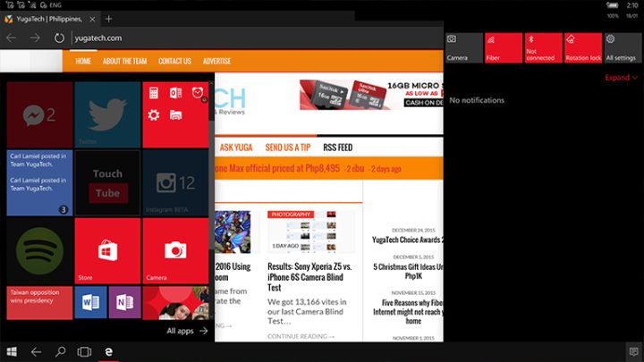Open the Action Center icon in the taskbar
644x362 pixels.
634,352
